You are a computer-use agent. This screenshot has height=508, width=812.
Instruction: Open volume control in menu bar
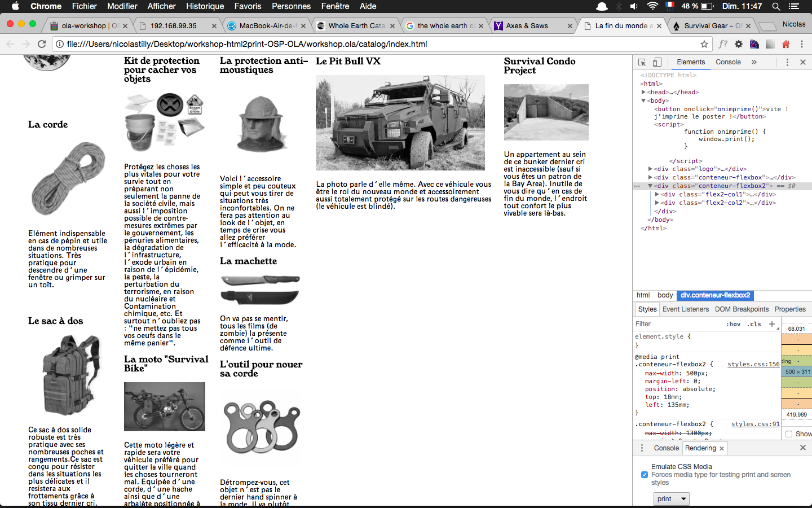(634, 6)
